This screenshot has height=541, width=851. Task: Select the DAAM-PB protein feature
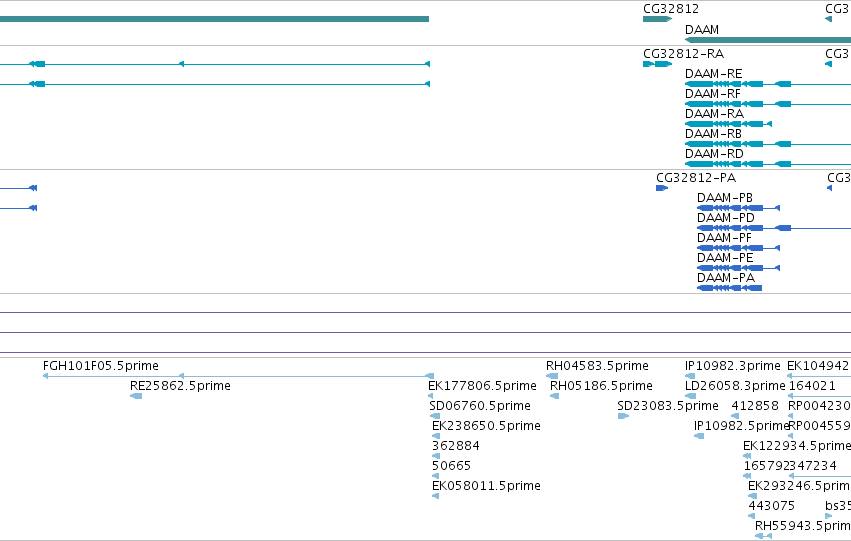pyautogui.click(x=739, y=208)
